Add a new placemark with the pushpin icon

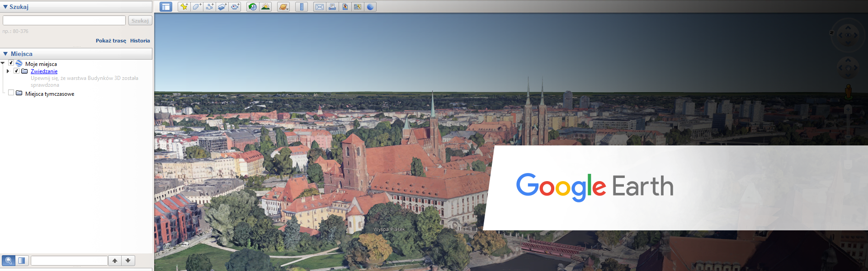[184, 7]
